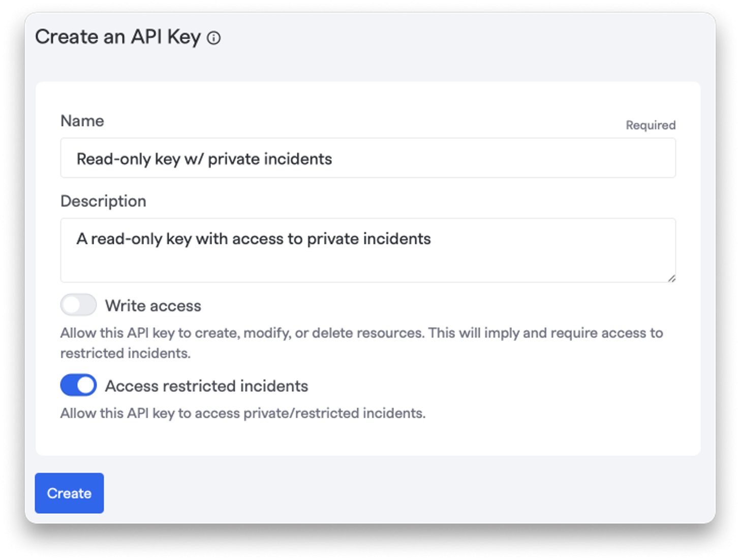
Task: Click the Access restricted incidents label
Action: coord(206,386)
